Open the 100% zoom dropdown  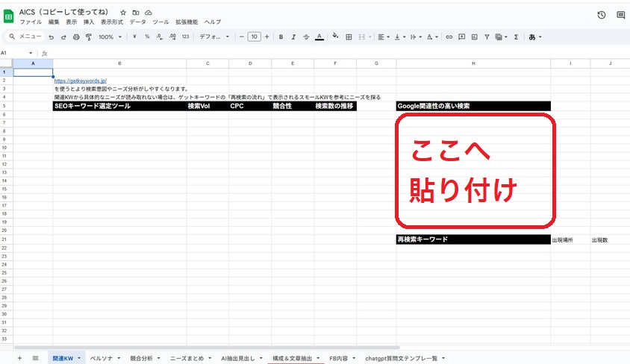(x=110, y=37)
